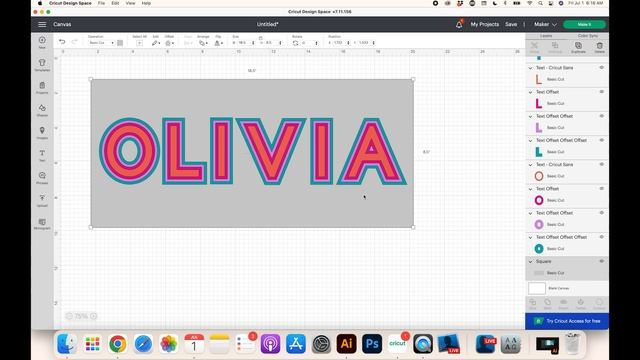The image size is (640, 360).
Task: Click the Operation color swatch
Action: tap(120, 42)
